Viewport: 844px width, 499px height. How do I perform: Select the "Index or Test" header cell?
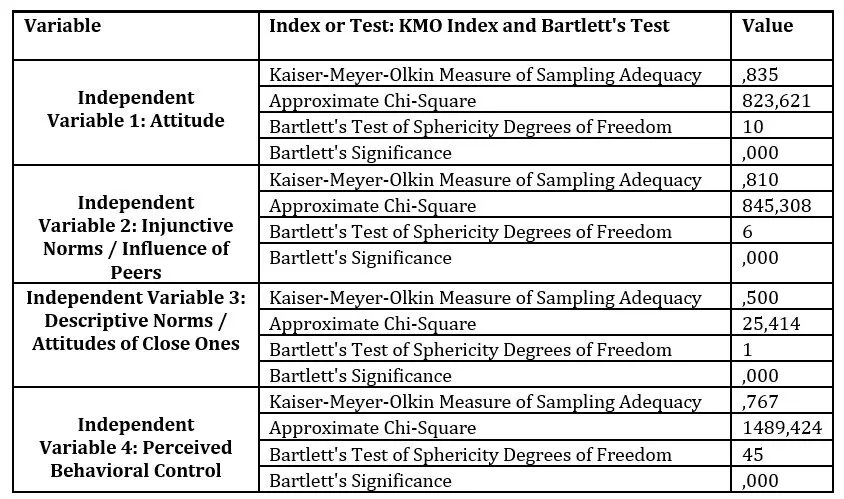click(x=469, y=27)
